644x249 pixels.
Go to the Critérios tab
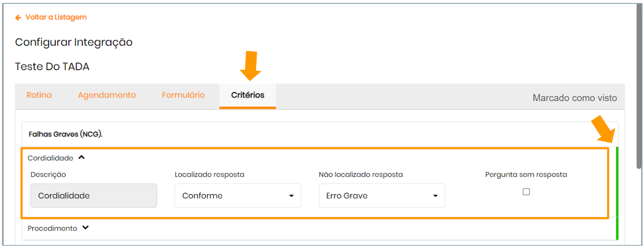(248, 95)
